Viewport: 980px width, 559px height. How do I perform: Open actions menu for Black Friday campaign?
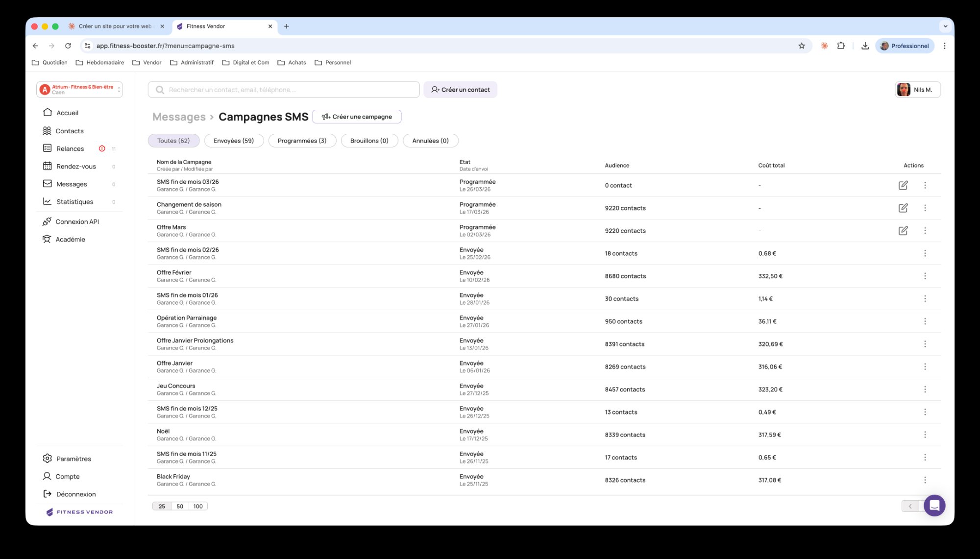[926, 480]
